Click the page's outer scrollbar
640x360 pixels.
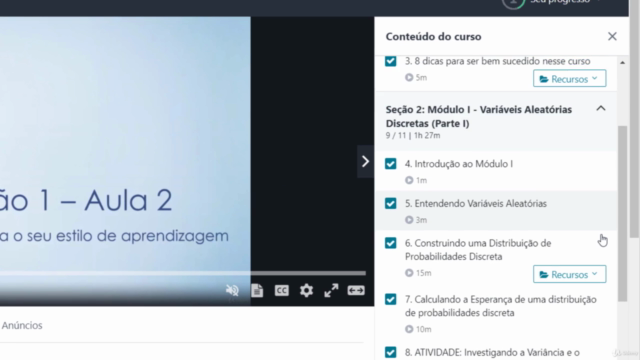634,118
